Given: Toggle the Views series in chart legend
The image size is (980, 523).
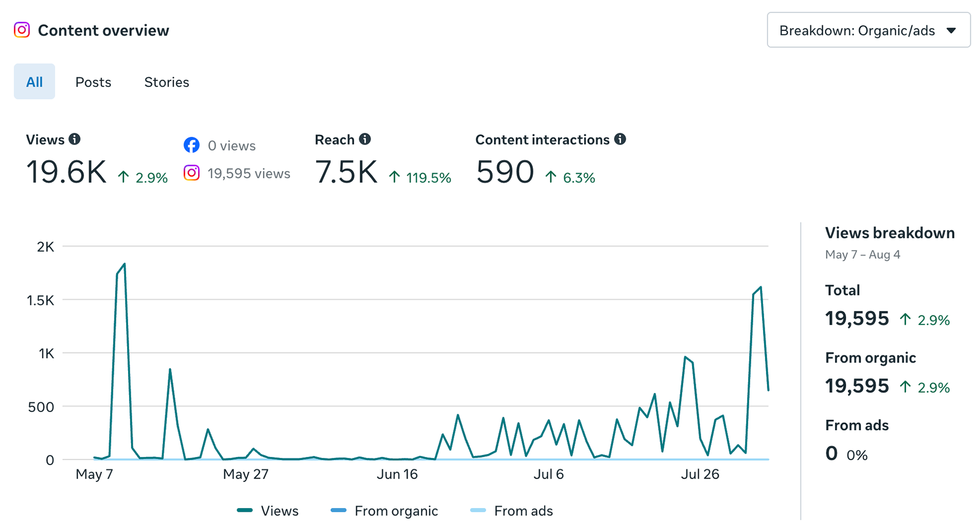Looking at the screenshot, I should [x=268, y=510].
